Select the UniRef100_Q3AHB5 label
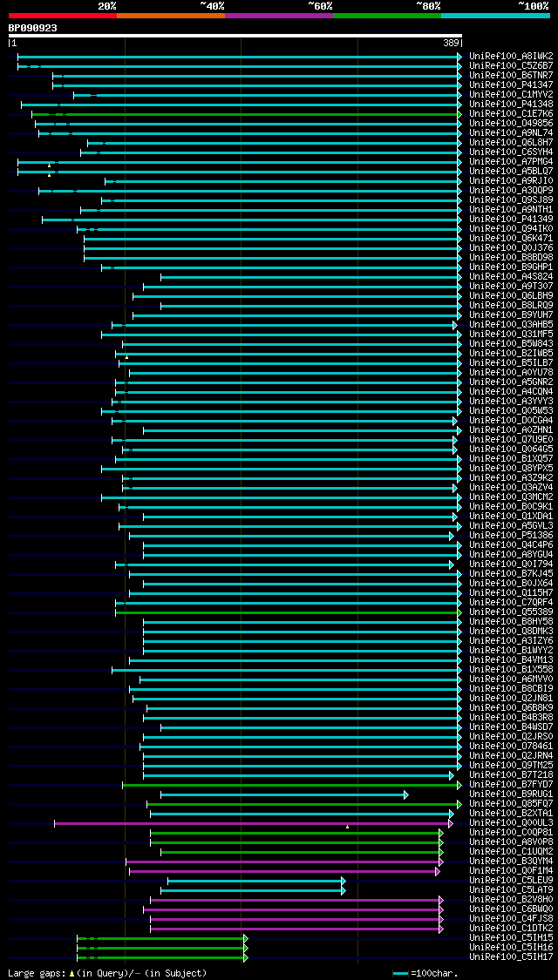558x980 pixels. coord(511,325)
